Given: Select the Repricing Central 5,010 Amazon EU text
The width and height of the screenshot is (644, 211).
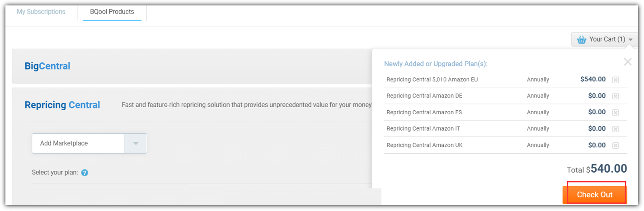Looking at the screenshot, I should click(432, 80).
